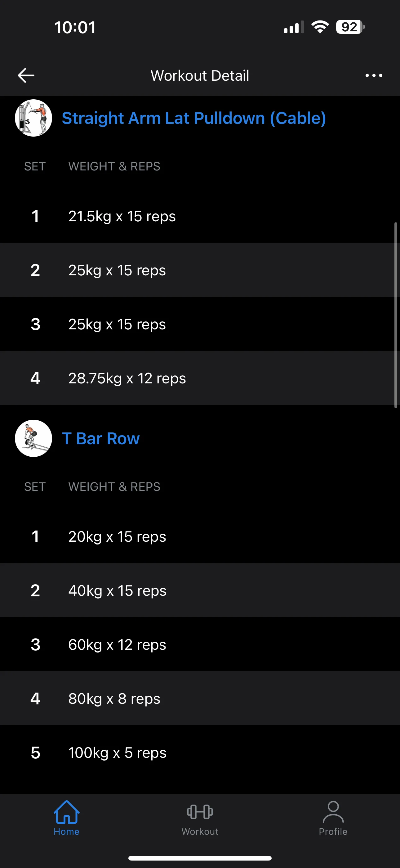Image resolution: width=400 pixels, height=868 pixels.
Task: Click the vertical scrollbar on the right edge
Action: pyautogui.click(x=396, y=315)
